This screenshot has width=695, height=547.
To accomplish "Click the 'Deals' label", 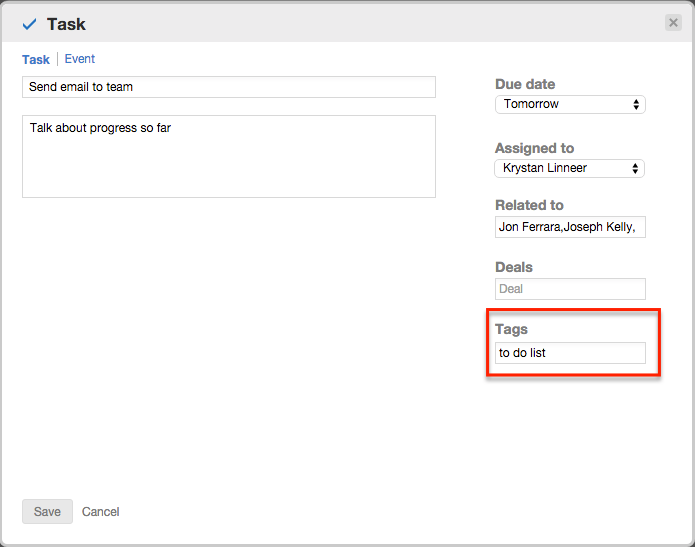I will point(514,267).
